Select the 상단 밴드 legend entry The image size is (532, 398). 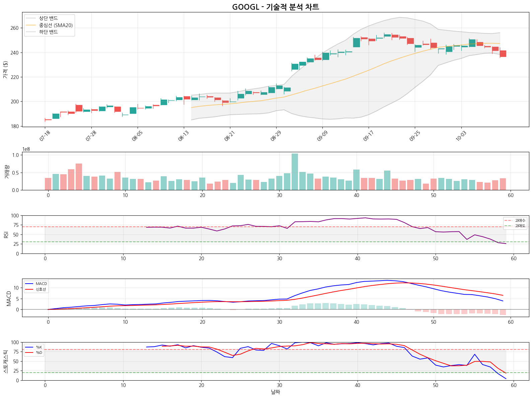tap(49, 18)
